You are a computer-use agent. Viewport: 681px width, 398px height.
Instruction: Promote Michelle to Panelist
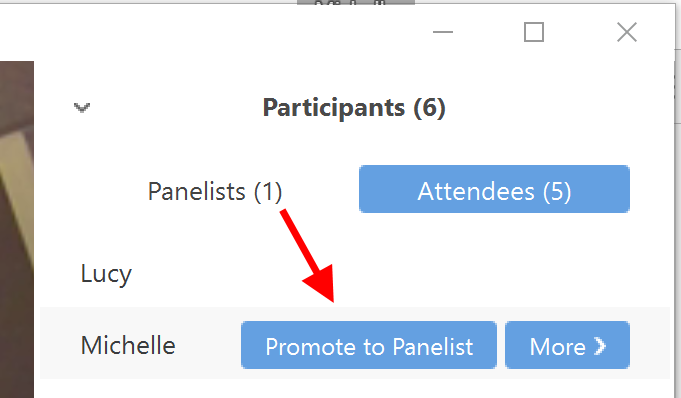[x=369, y=345]
